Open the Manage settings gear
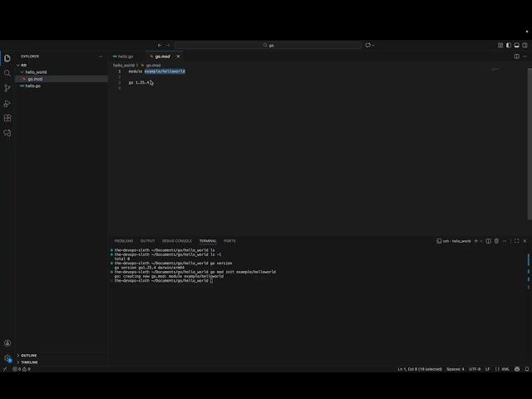The height and width of the screenshot is (399, 532). click(7, 358)
